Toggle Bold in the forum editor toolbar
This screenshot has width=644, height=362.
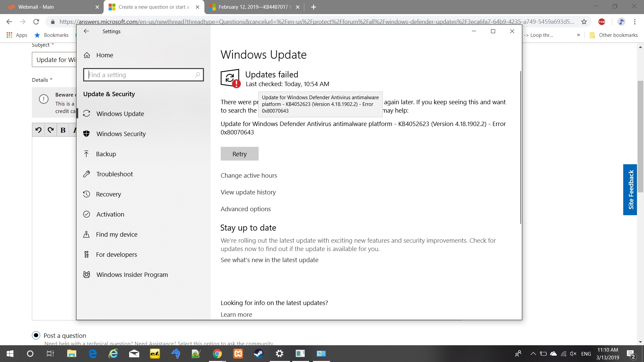click(x=63, y=130)
